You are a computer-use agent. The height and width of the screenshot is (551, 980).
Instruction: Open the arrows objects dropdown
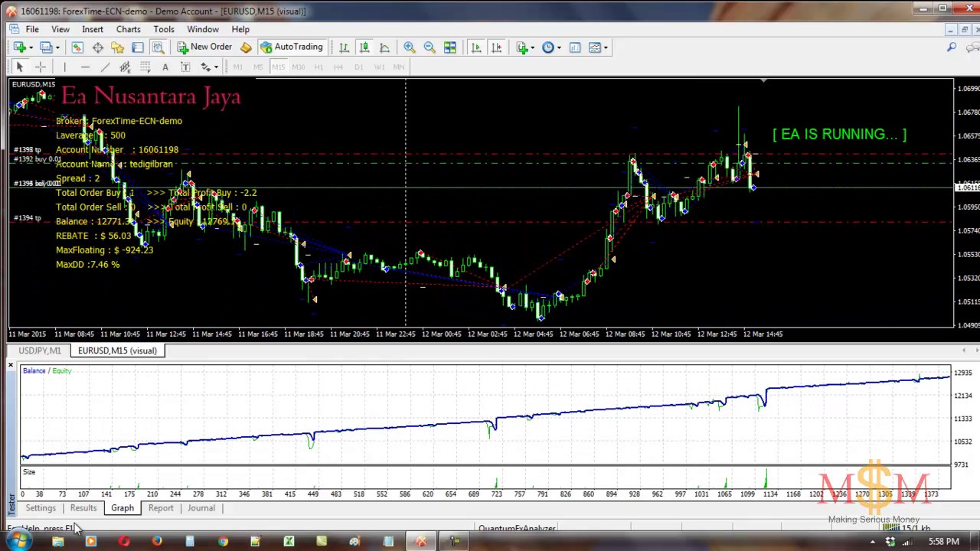click(x=209, y=67)
